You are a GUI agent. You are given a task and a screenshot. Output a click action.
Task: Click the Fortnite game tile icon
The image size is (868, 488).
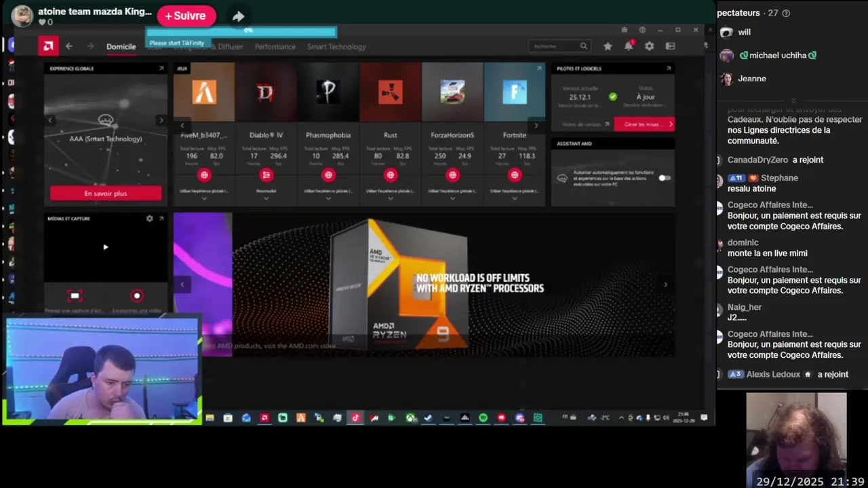click(x=515, y=92)
